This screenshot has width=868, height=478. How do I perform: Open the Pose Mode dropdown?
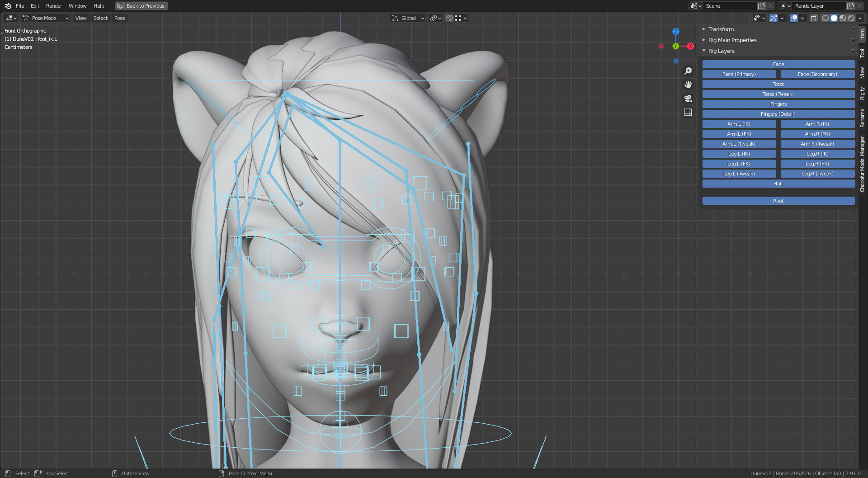[x=45, y=18]
